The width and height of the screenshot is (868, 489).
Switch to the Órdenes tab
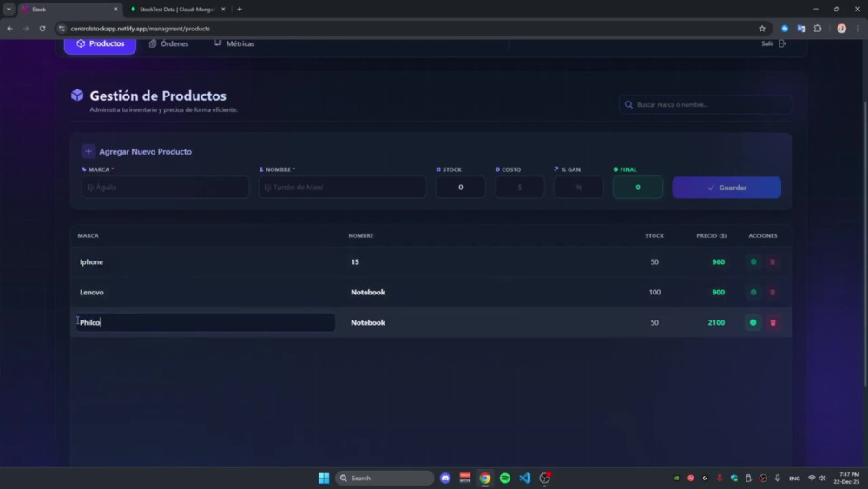coord(169,43)
